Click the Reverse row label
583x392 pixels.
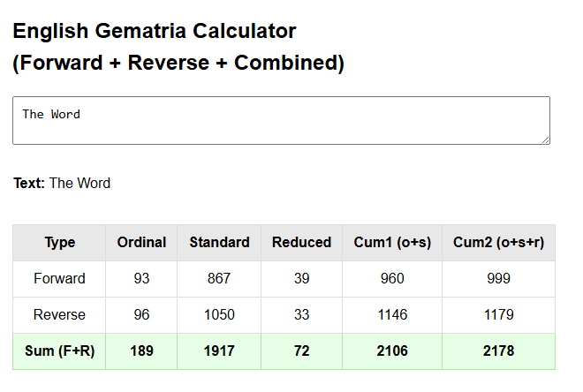pos(59,315)
